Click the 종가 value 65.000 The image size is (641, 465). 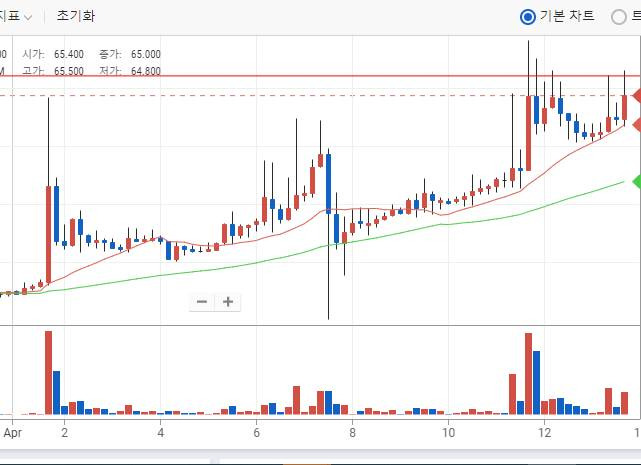pos(146,54)
